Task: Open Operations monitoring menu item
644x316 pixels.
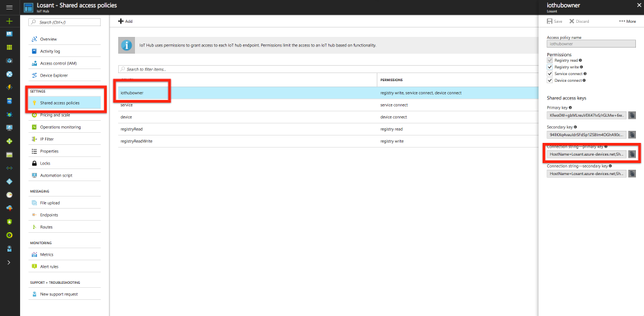Action: tap(60, 127)
